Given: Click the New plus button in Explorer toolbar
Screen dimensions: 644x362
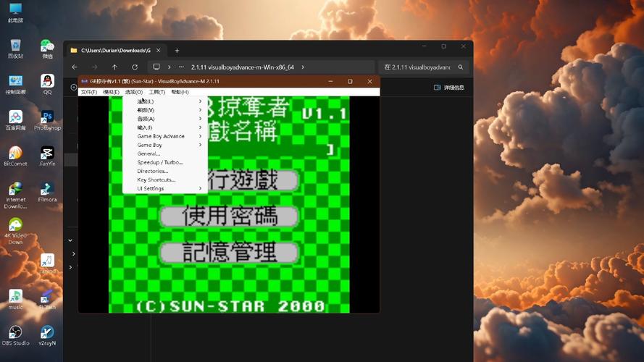Looking at the screenshot, I should [x=73, y=87].
